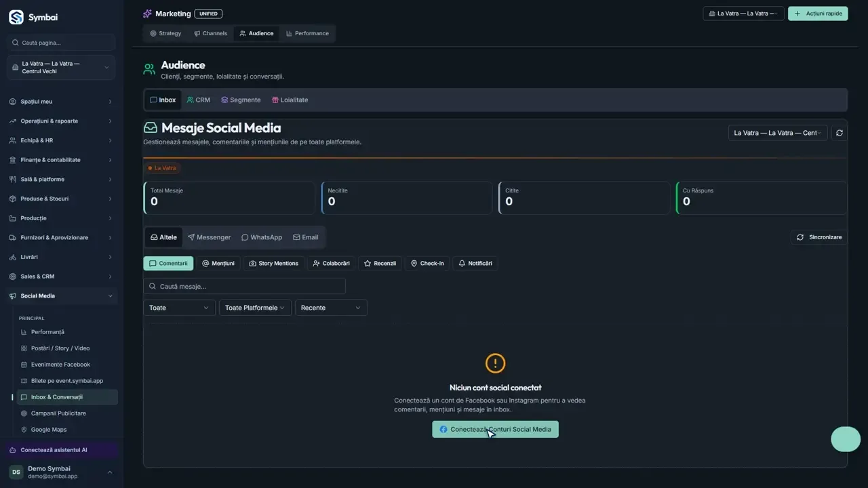Click the Performanță chart icon in sidebar

24,332
